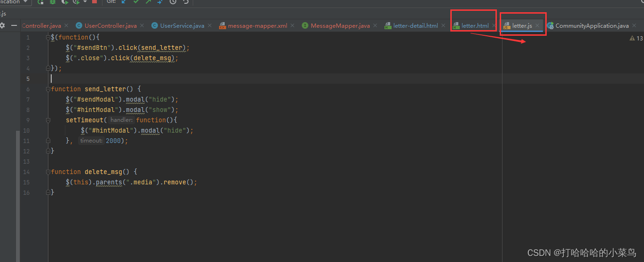644x262 pixels.
Task: Click line number 5 in the gutter
Action: click(28, 79)
